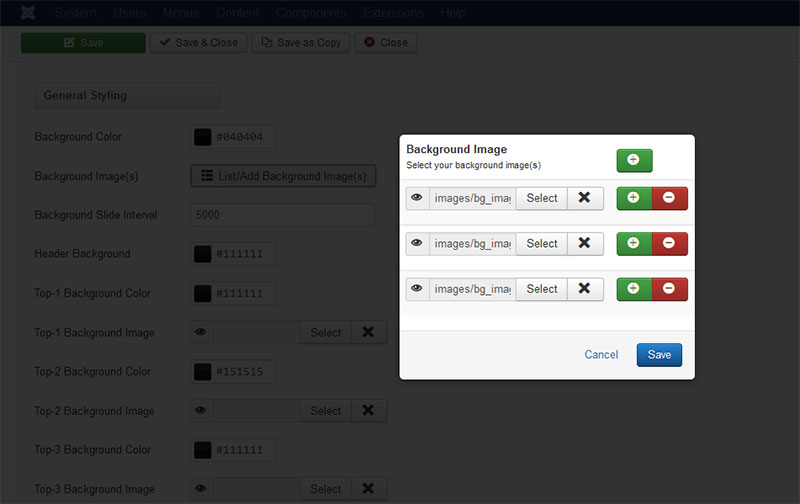Expand the Content dropdown menu

pos(237,13)
